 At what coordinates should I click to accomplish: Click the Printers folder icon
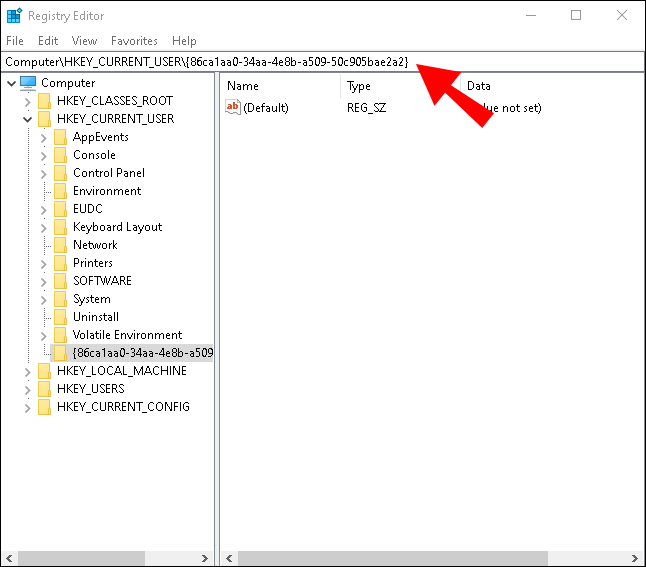(x=61, y=263)
